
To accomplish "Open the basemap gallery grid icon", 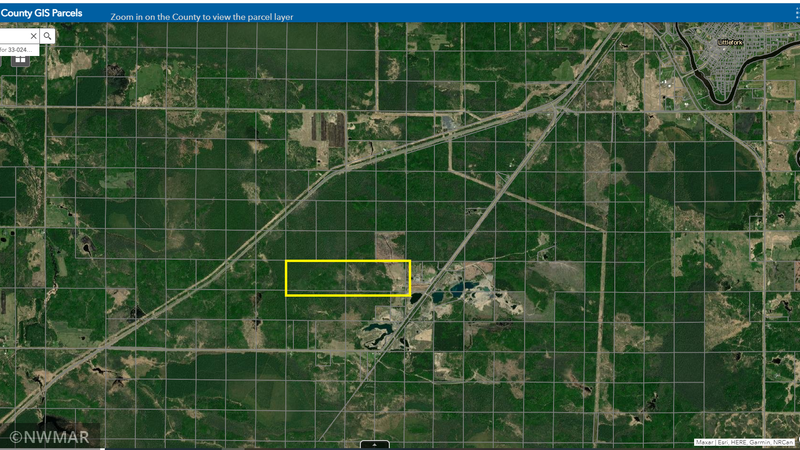I will (20, 59).
